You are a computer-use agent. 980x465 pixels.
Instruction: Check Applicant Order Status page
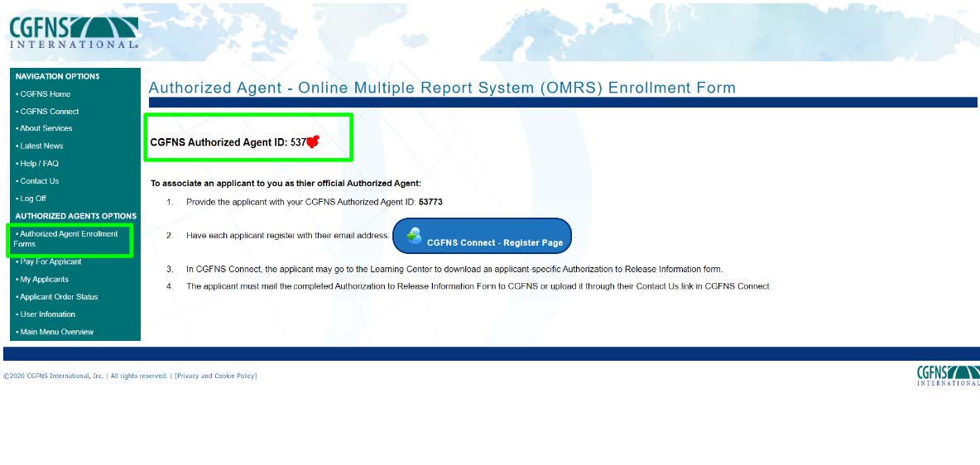59,297
